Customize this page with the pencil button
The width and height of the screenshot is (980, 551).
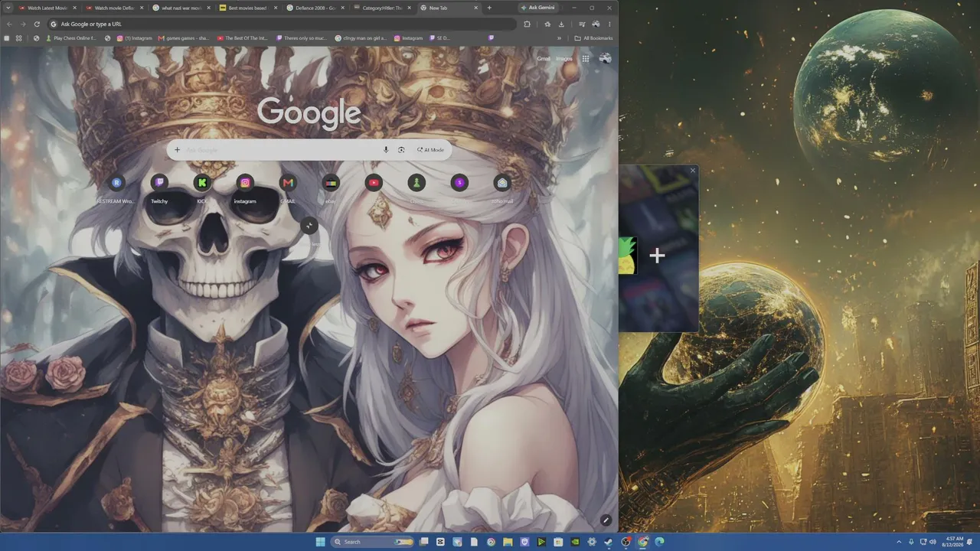606,520
